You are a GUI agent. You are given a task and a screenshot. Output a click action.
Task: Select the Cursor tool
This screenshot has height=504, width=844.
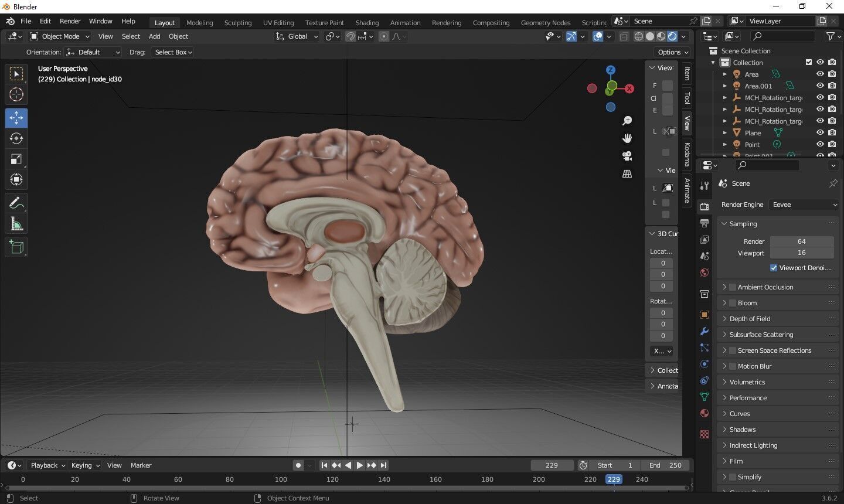[16, 94]
